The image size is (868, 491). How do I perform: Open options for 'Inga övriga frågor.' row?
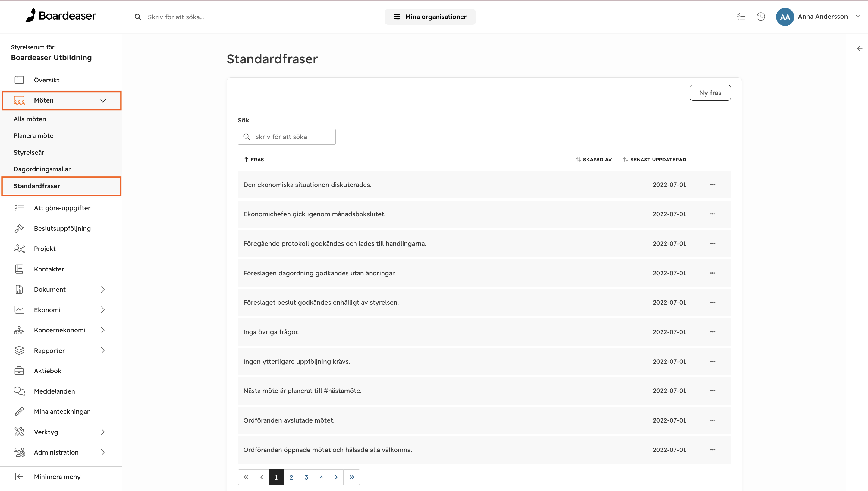pyautogui.click(x=713, y=332)
